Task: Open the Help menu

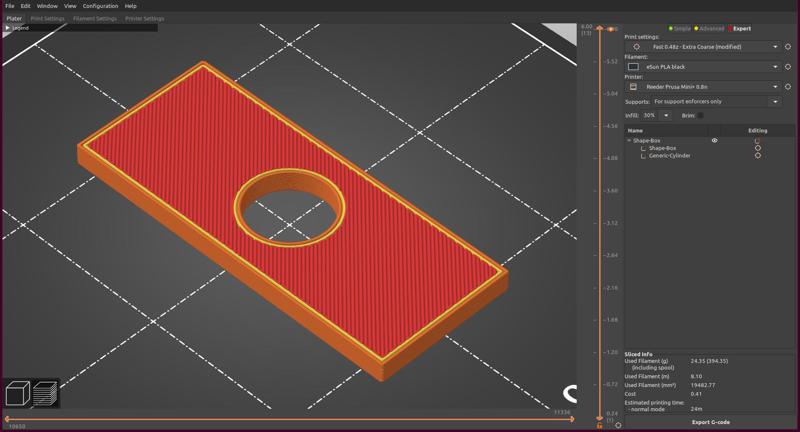Action: click(x=131, y=6)
